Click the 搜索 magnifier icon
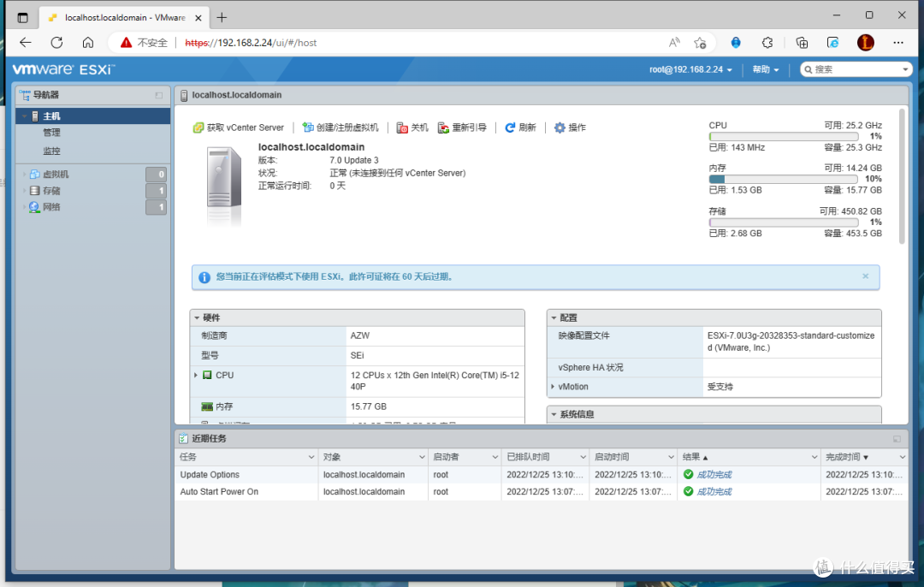Image resolution: width=924 pixels, height=587 pixels. [808, 69]
